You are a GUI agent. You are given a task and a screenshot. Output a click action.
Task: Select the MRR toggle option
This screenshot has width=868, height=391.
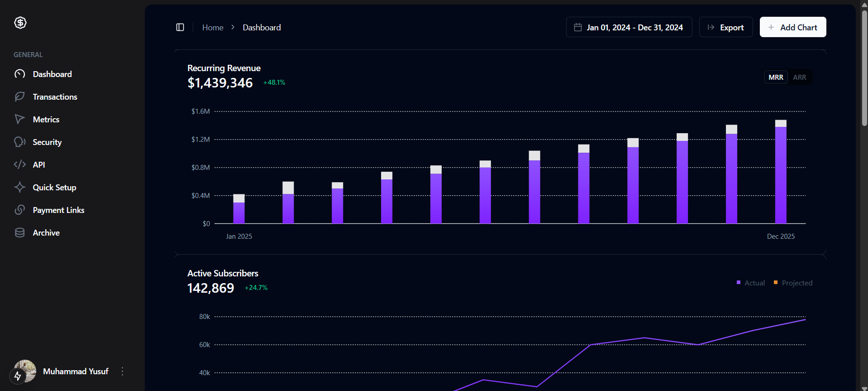click(x=776, y=77)
